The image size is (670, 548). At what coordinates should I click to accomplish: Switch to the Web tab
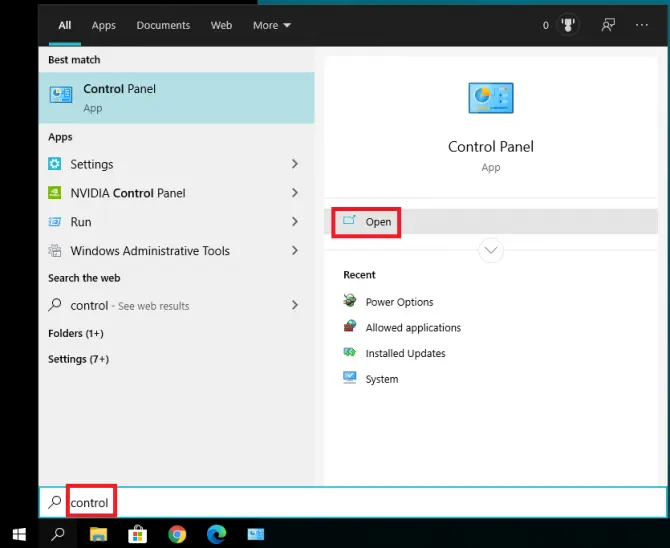(x=221, y=25)
